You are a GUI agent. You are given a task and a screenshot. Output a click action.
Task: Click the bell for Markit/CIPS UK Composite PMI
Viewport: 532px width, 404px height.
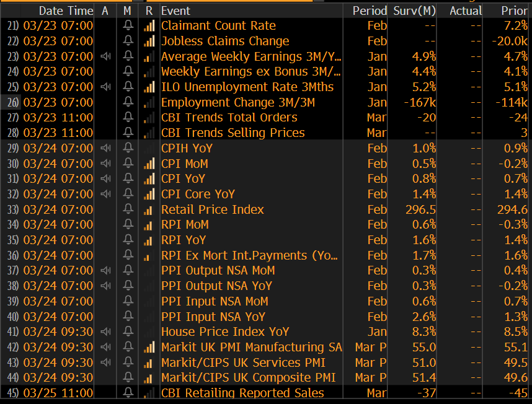pyautogui.click(x=128, y=377)
